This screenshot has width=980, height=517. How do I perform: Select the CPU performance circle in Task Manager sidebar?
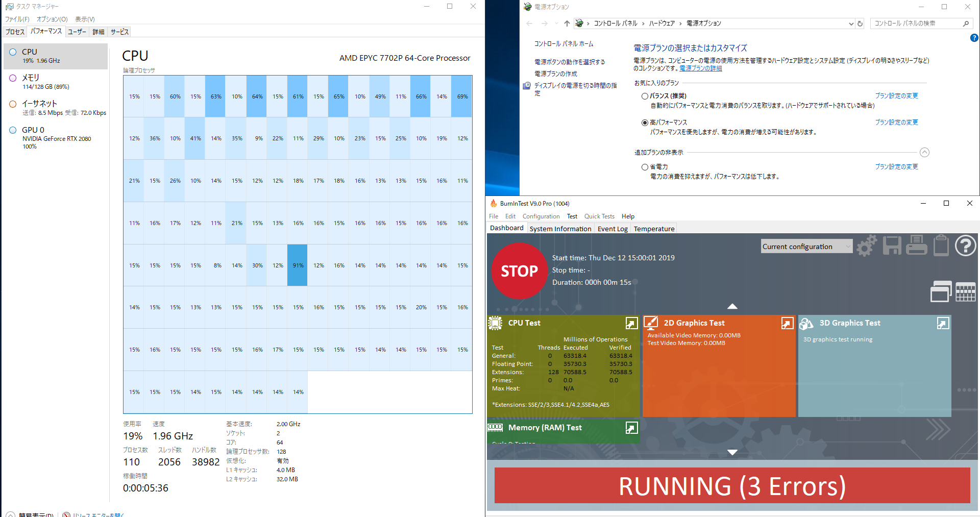tap(13, 52)
